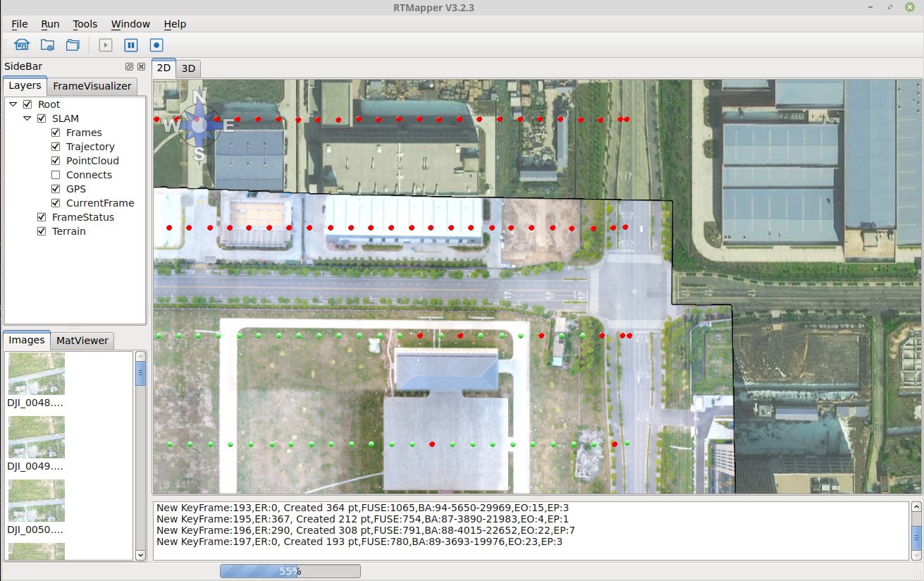Uncheck the PointCloud layer
The image size is (924, 581).
[x=56, y=161]
